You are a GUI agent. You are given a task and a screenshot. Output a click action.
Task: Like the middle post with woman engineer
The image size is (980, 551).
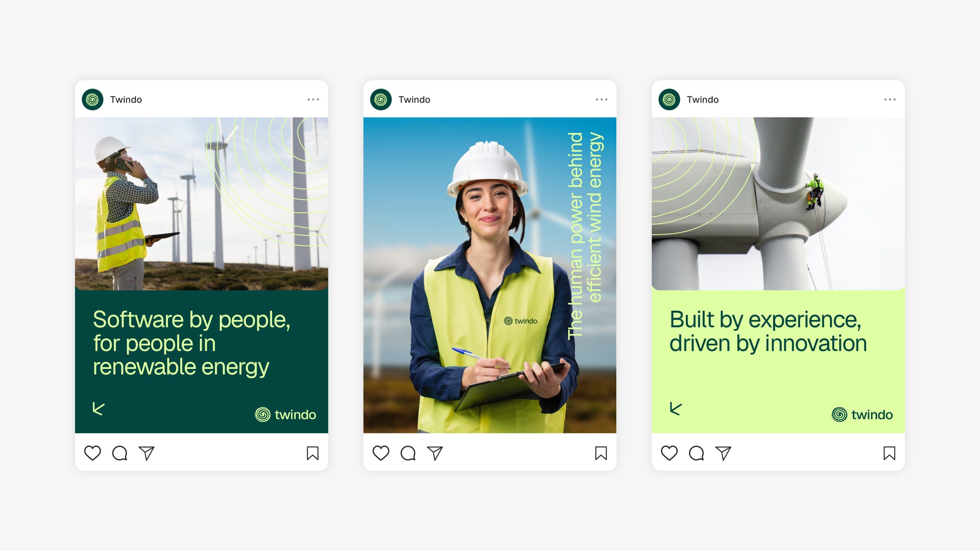click(381, 453)
